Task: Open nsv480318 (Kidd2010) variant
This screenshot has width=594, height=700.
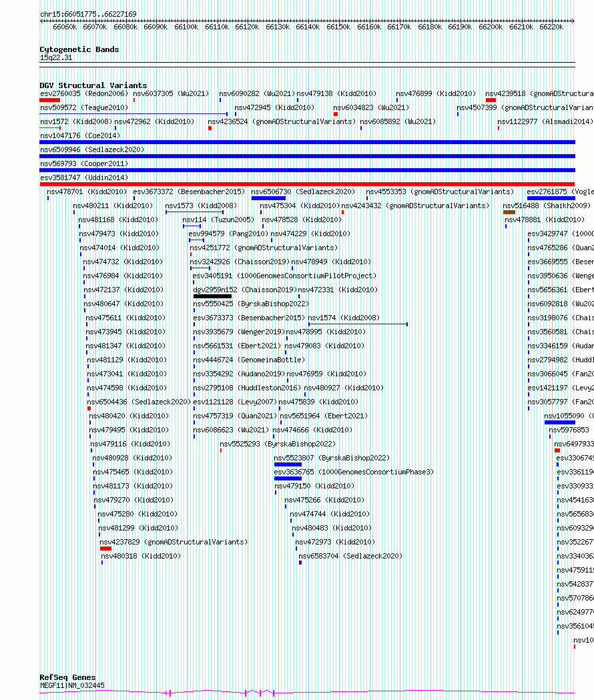Action: coord(141,556)
